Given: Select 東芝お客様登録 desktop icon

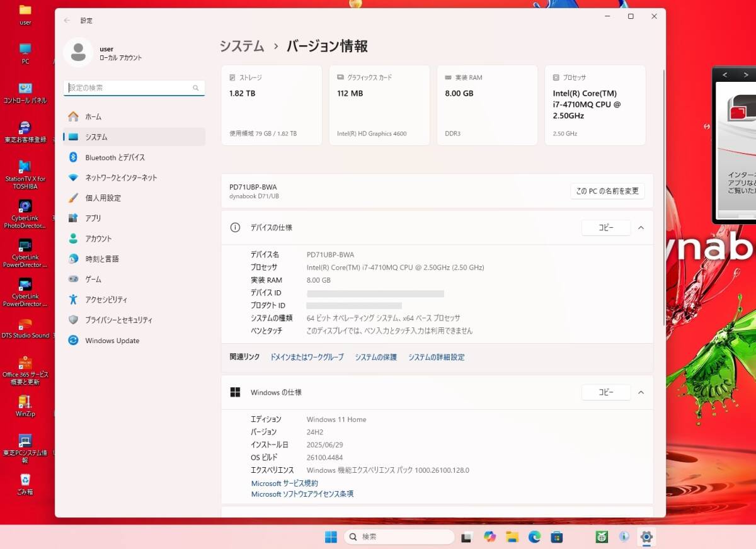Looking at the screenshot, I should point(25,132).
